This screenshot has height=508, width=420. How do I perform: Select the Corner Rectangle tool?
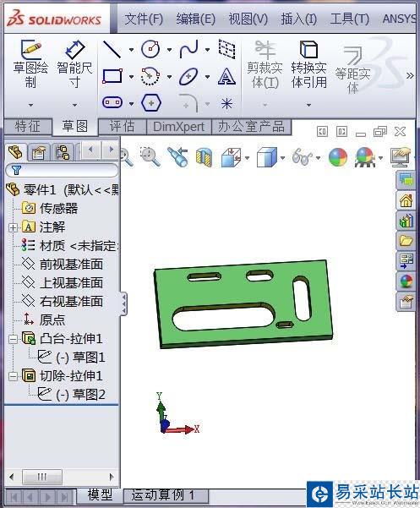point(112,76)
